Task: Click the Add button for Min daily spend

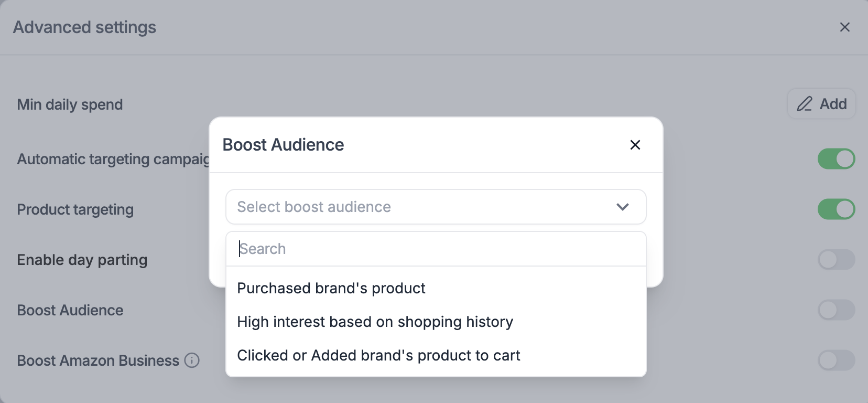Action: [x=821, y=104]
